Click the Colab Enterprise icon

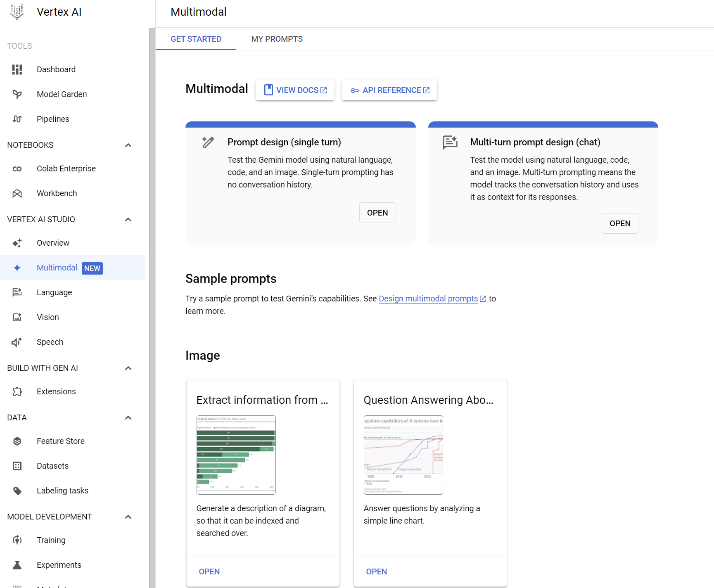pyautogui.click(x=17, y=168)
